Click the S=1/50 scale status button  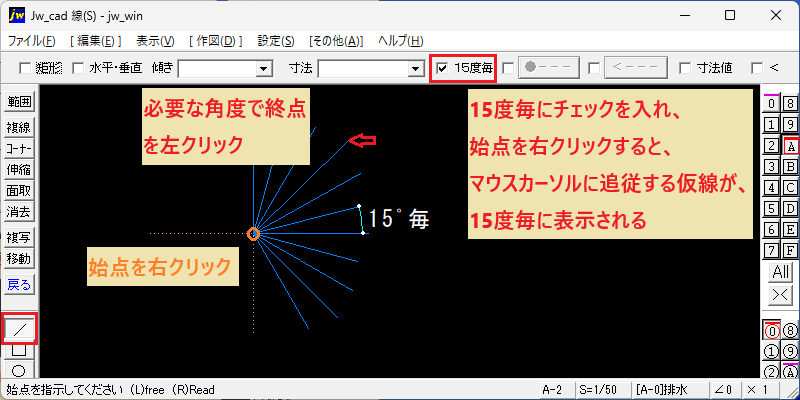coord(602,390)
